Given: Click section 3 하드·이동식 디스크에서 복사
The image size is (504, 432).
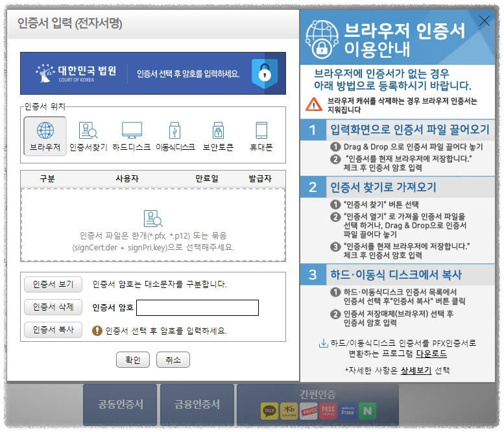Looking at the screenshot, I should [398, 275].
